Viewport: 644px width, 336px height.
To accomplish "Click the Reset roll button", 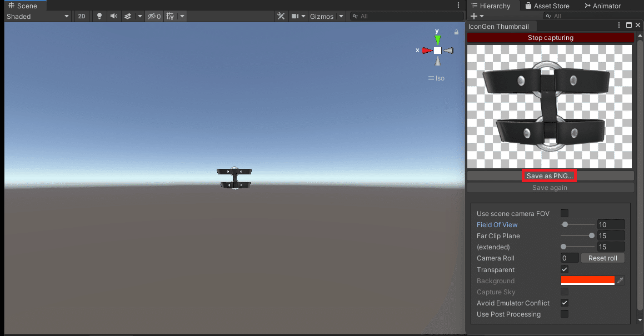I will click(602, 258).
